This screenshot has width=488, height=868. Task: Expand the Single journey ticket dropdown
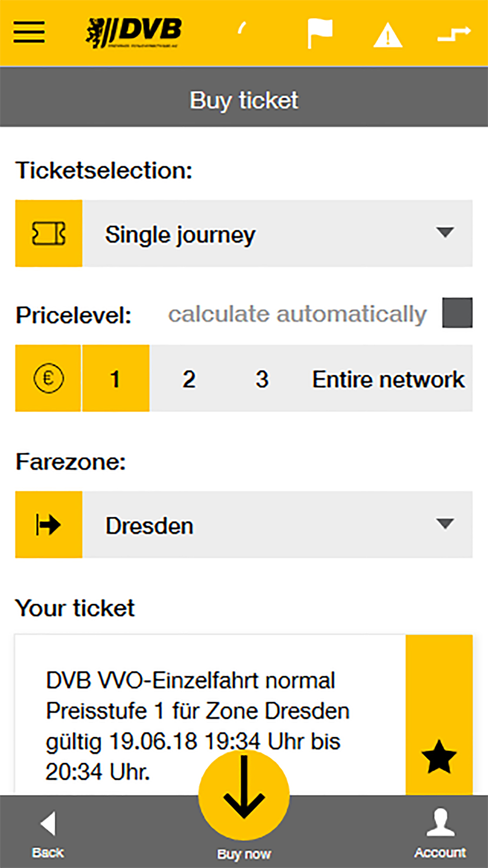pyautogui.click(x=277, y=233)
